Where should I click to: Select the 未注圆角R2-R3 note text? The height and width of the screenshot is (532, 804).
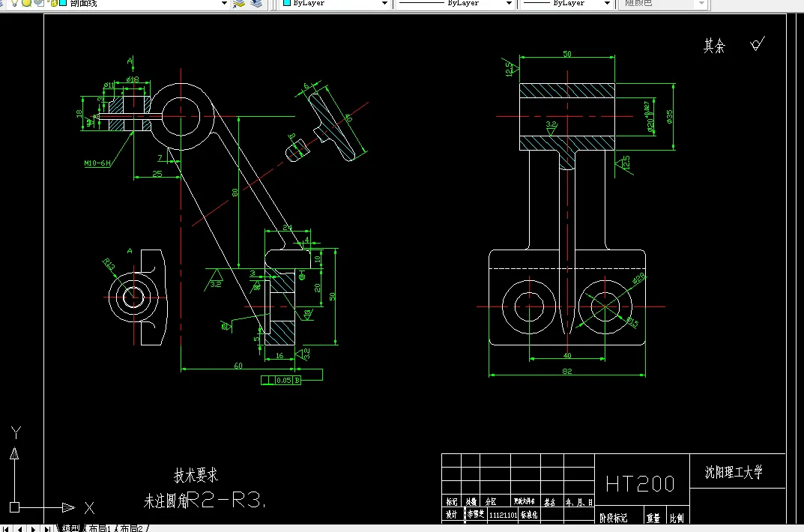pyautogui.click(x=204, y=501)
